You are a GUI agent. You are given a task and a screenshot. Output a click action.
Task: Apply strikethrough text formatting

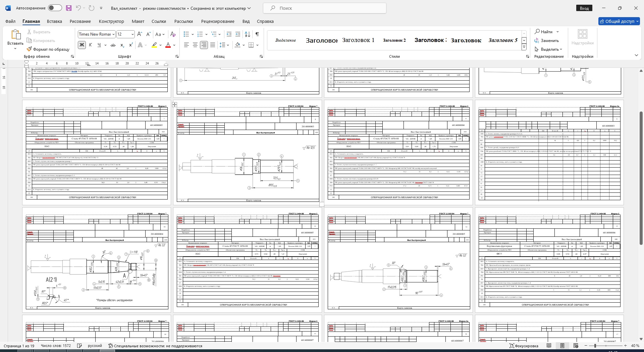[113, 45]
